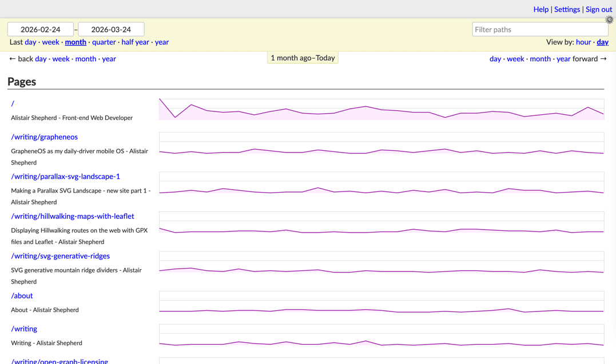Select Last half year date range
The width and height of the screenshot is (616, 364).
coord(135,42)
